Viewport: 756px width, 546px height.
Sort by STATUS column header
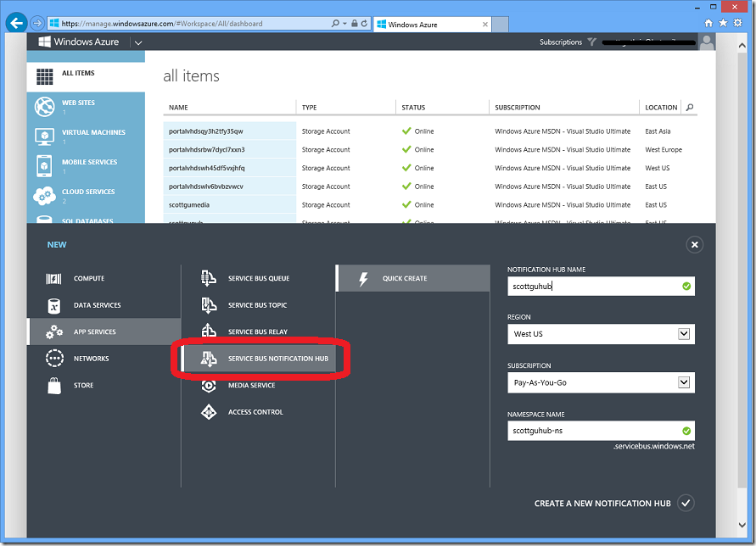413,108
